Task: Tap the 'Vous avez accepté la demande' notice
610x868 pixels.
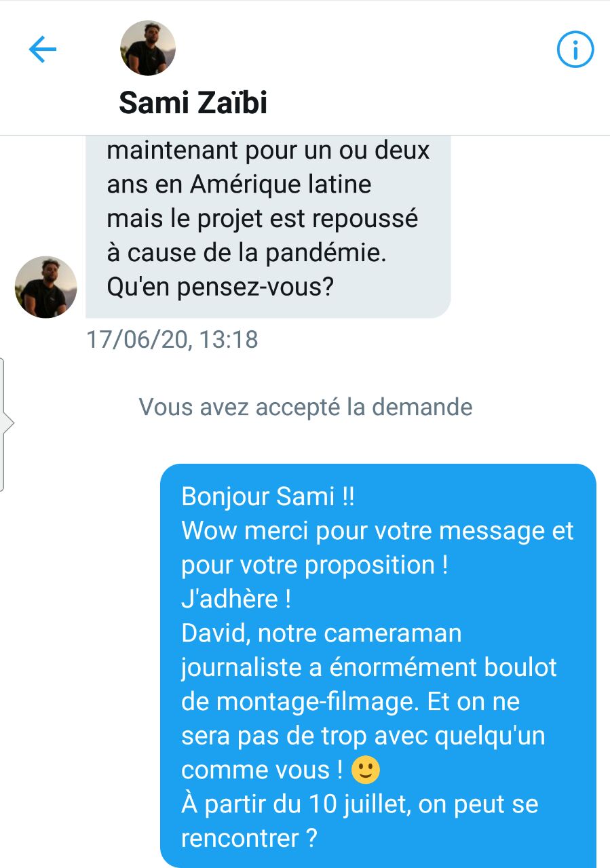Action: 305,407
